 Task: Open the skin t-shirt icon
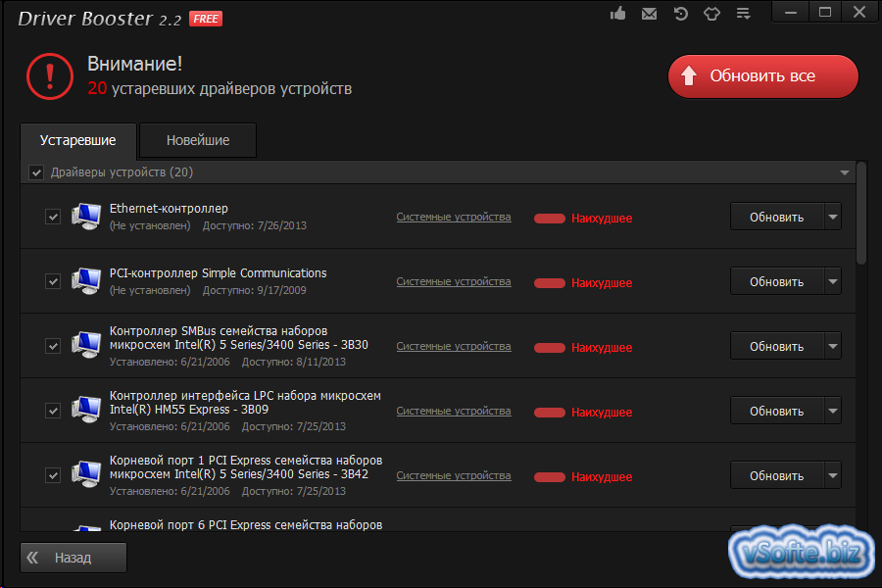pos(712,14)
